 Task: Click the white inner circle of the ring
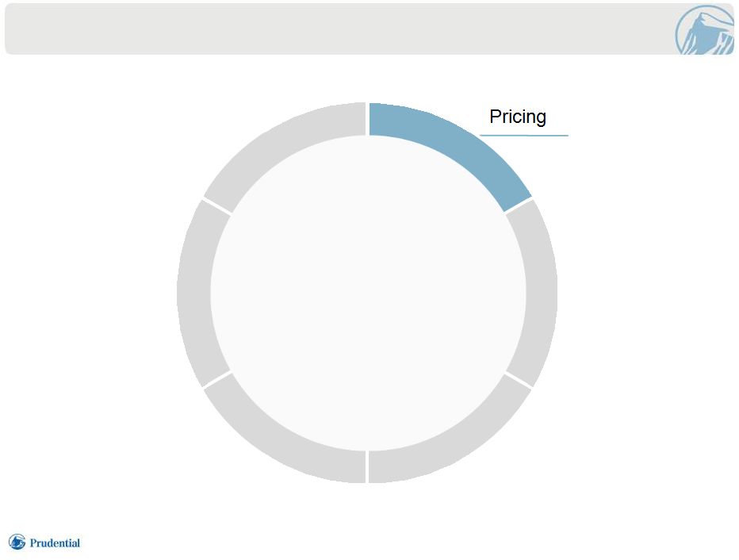tap(368, 293)
